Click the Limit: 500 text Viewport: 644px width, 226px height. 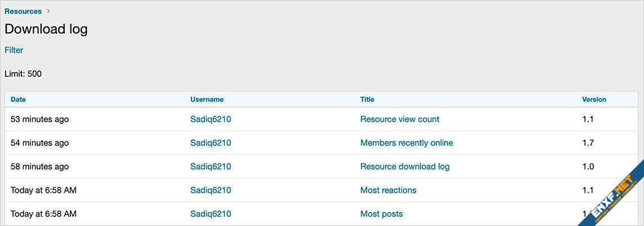coord(23,74)
